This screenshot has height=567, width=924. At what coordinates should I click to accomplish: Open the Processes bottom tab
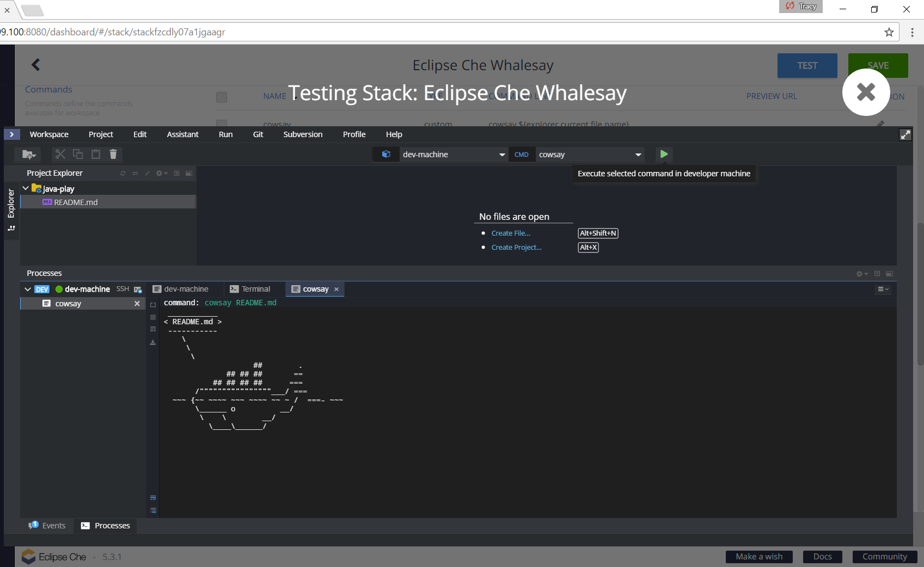pyautogui.click(x=106, y=526)
